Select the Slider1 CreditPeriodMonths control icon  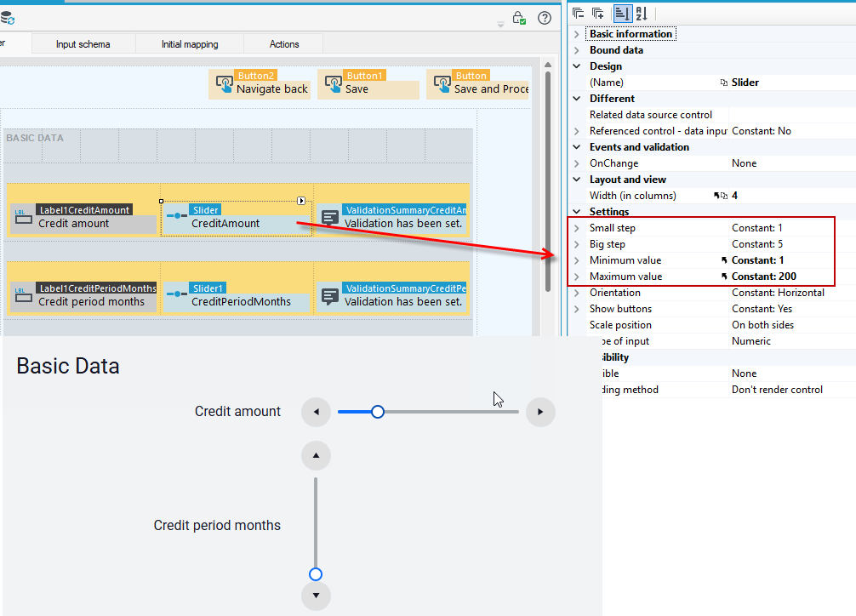pos(177,294)
